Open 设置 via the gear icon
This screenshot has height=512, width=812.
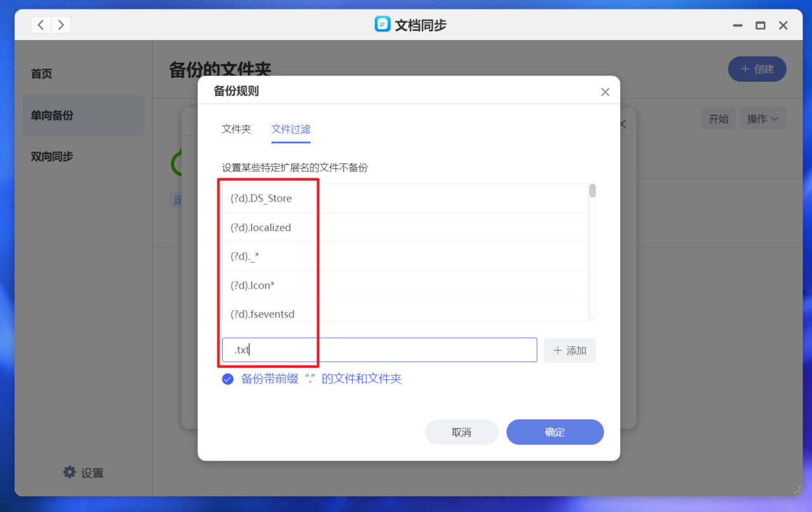pos(69,472)
